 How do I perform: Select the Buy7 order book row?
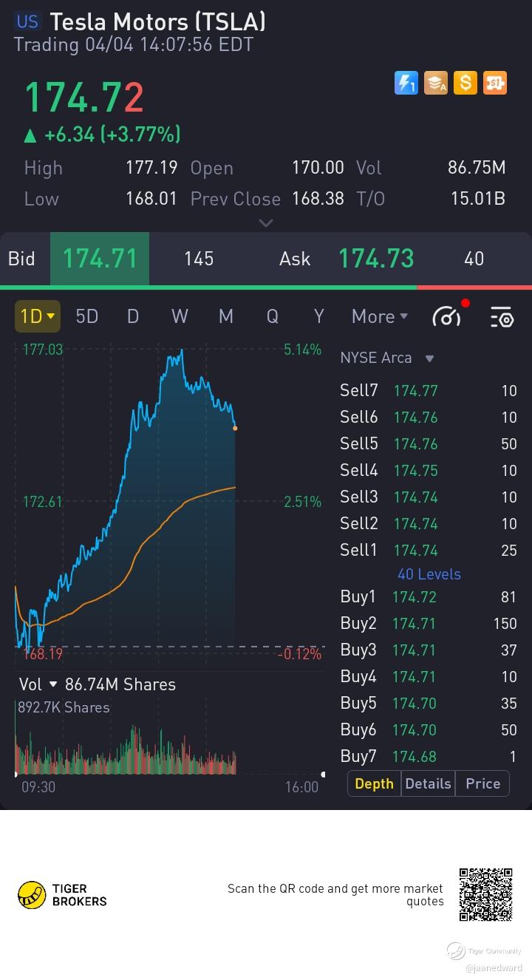(429, 756)
